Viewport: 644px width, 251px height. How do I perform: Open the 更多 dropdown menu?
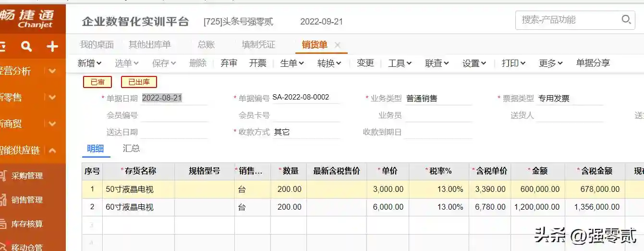[x=550, y=63]
